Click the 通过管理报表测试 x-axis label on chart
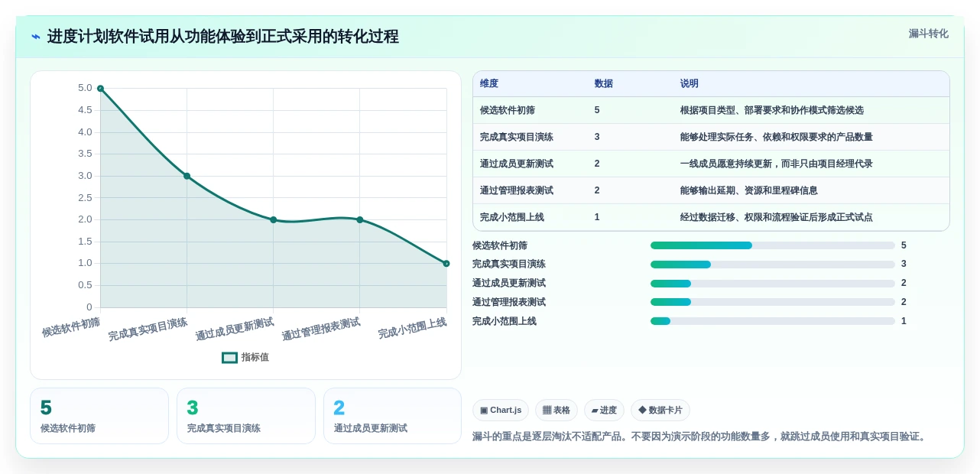This screenshot has height=474, width=980. [x=321, y=330]
